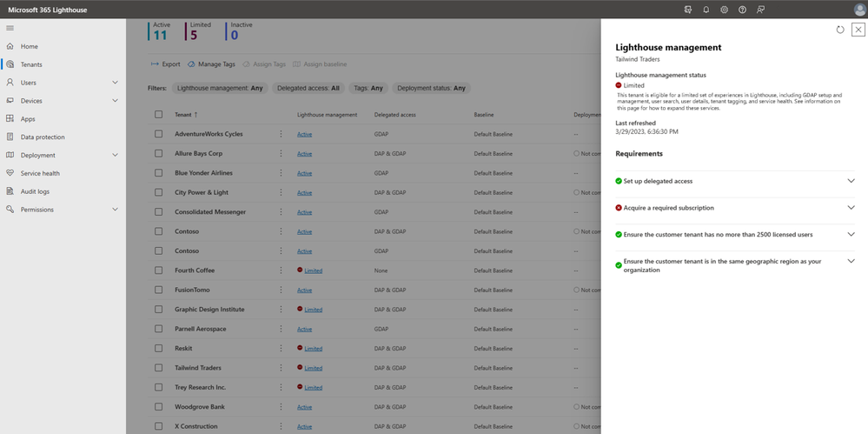
Task: Click the Delegated access column header
Action: tap(394, 115)
